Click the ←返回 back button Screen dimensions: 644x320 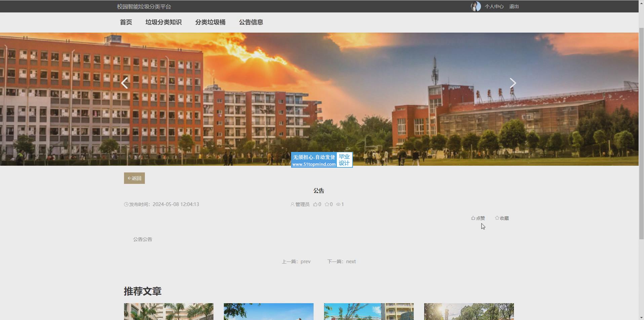click(x=134, y=178)
